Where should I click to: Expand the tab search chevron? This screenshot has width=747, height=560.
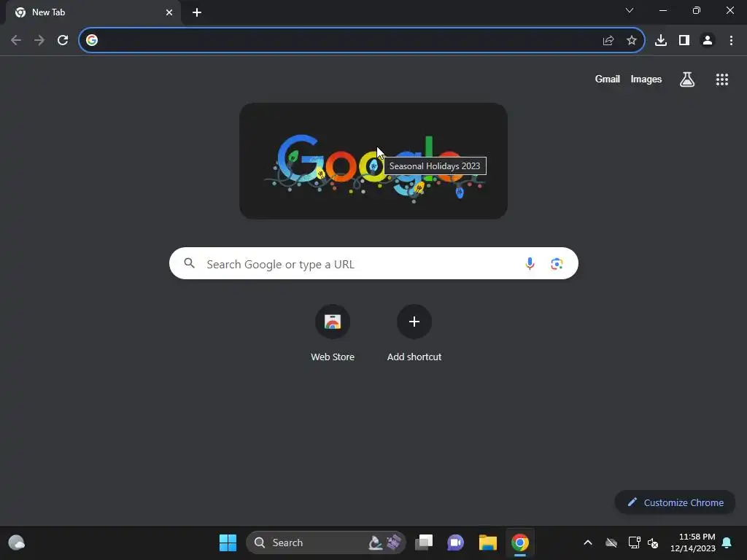click(630, 10)
